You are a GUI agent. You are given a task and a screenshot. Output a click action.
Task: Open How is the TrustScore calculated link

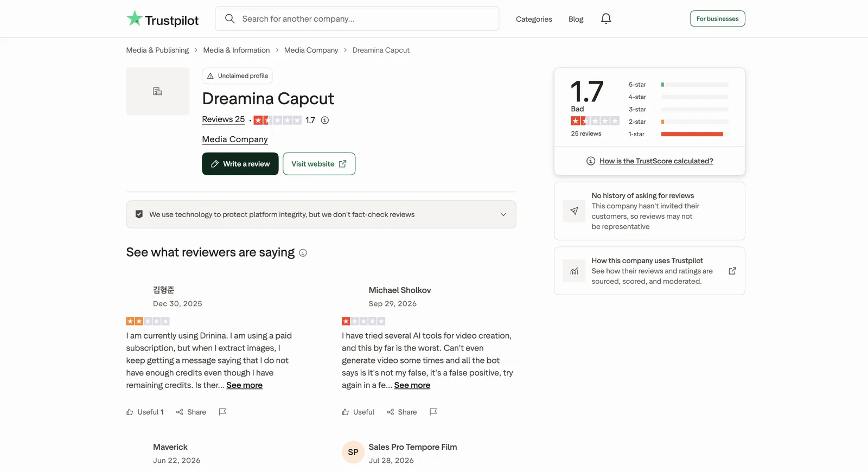pyautogui.click(x=656, y=161)
